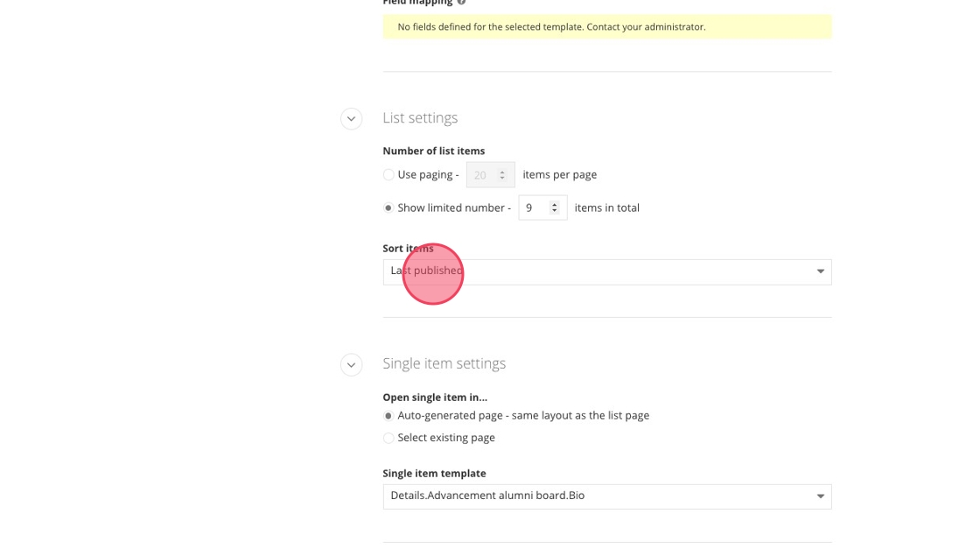Open the Single item template dropdown

pyautogui.click(x=606, y=496)
